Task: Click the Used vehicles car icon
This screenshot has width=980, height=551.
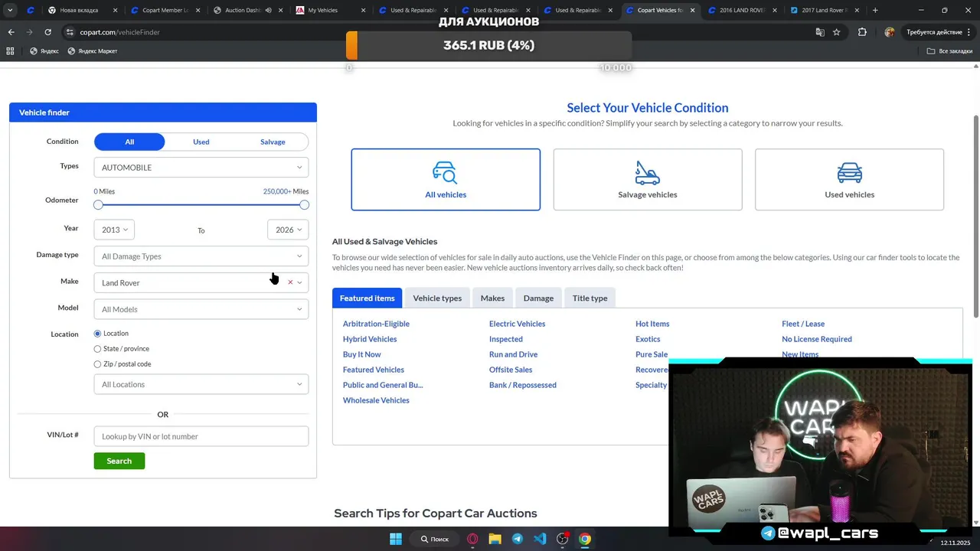Action: point(849,172)
